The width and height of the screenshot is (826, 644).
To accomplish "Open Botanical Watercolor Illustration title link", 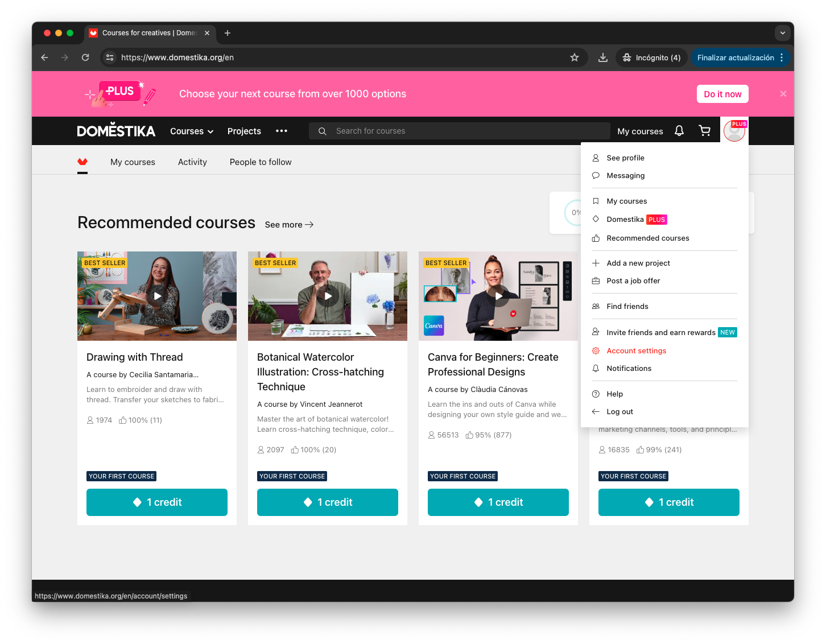I will 320,372.
